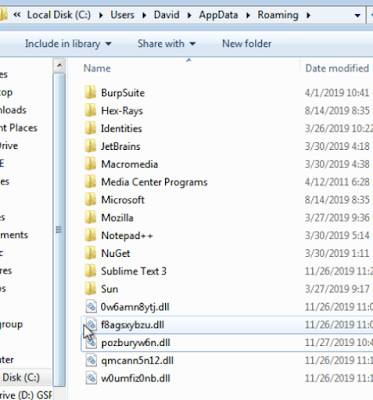Navigate to Users breadcrumb

[122, 15]
